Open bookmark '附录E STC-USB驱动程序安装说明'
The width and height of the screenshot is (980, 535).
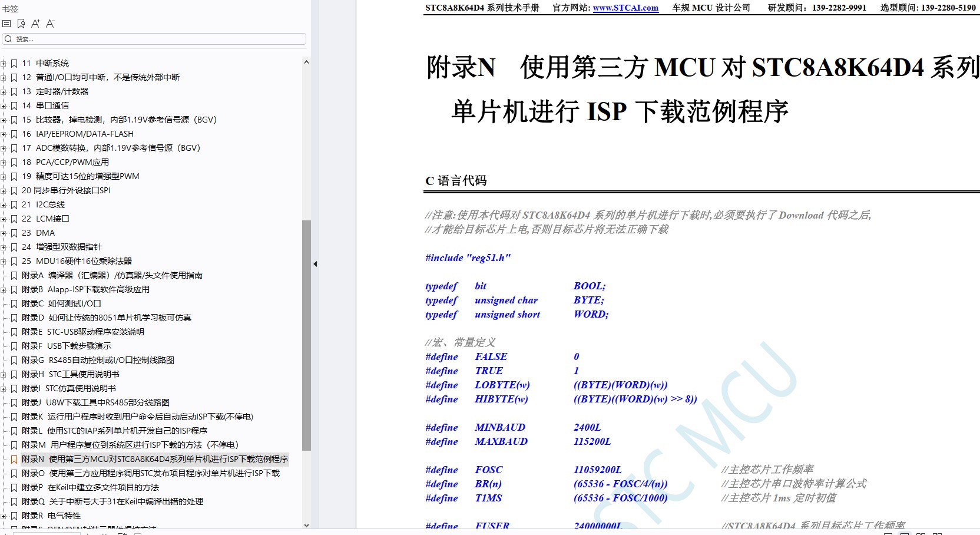(83, 332)
